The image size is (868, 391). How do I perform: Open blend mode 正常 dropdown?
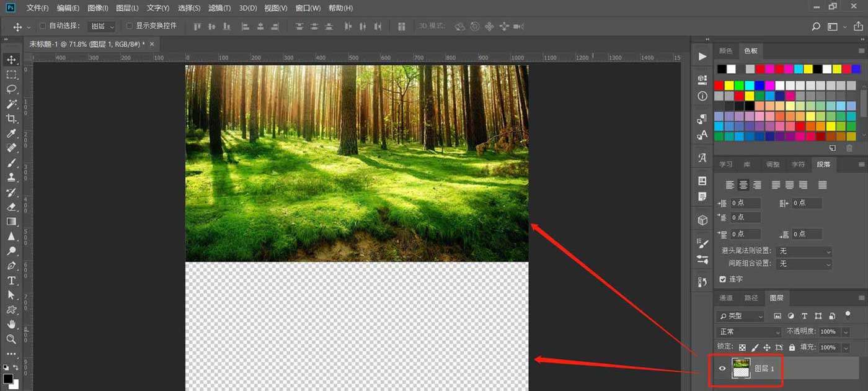[x=750, y=332]
